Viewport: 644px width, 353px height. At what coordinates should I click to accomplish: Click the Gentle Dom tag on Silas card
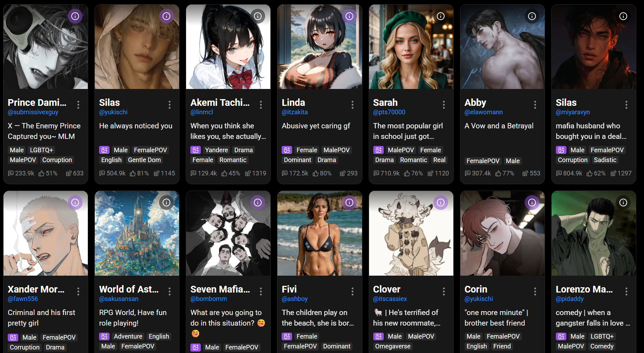(144, 160)
